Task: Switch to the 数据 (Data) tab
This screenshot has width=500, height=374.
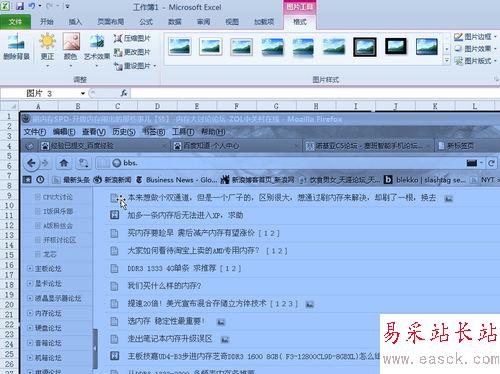Action: pyautogui.click(x=175, y=22)
